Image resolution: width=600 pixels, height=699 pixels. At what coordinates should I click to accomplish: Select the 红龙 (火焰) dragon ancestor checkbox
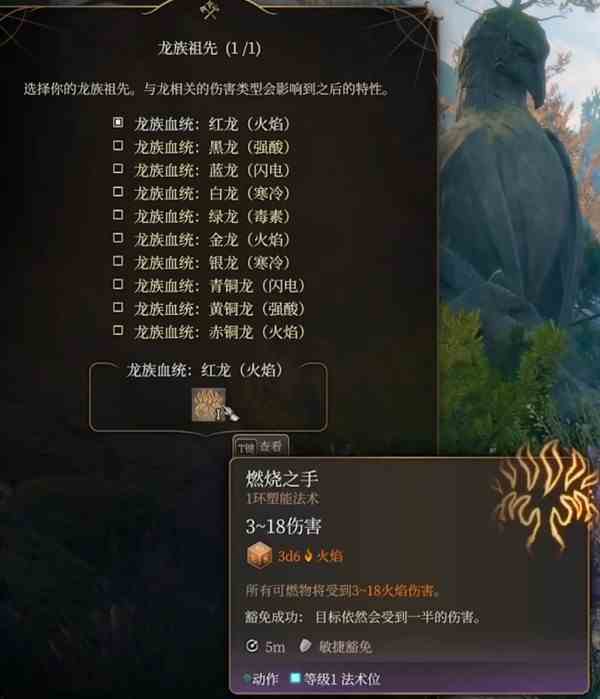[x=118, y=122]
